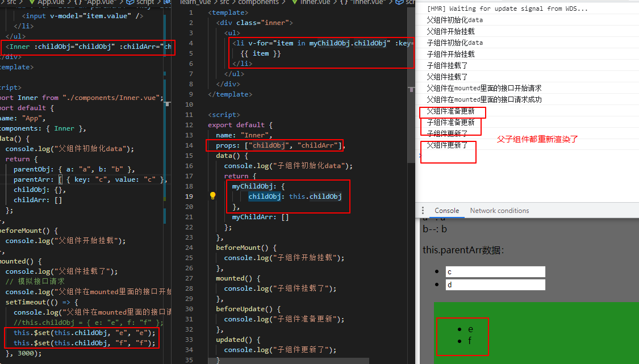Screen dimensions: 639x364
Task: Click 'components: { Inner },' in App.vue
Action: [x=43, y=128]
